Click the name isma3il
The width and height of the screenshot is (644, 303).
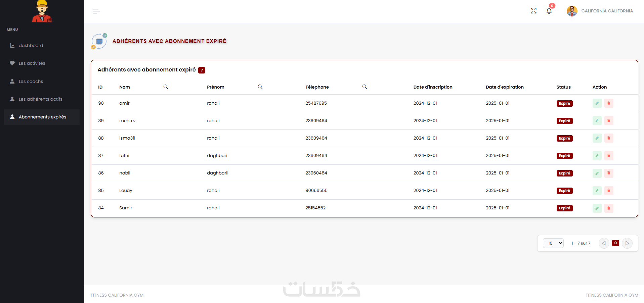coord(127,138)
